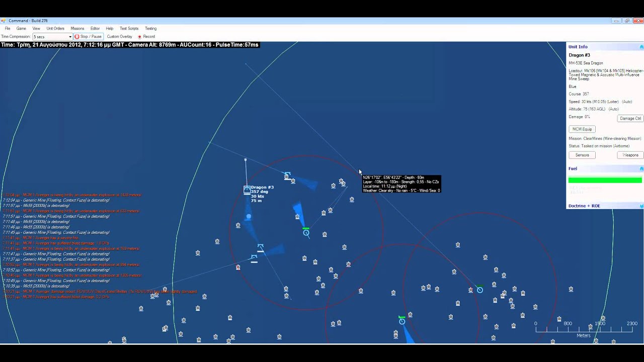
Task: Collapse the Unit Info panel
Action: (641, 47)
